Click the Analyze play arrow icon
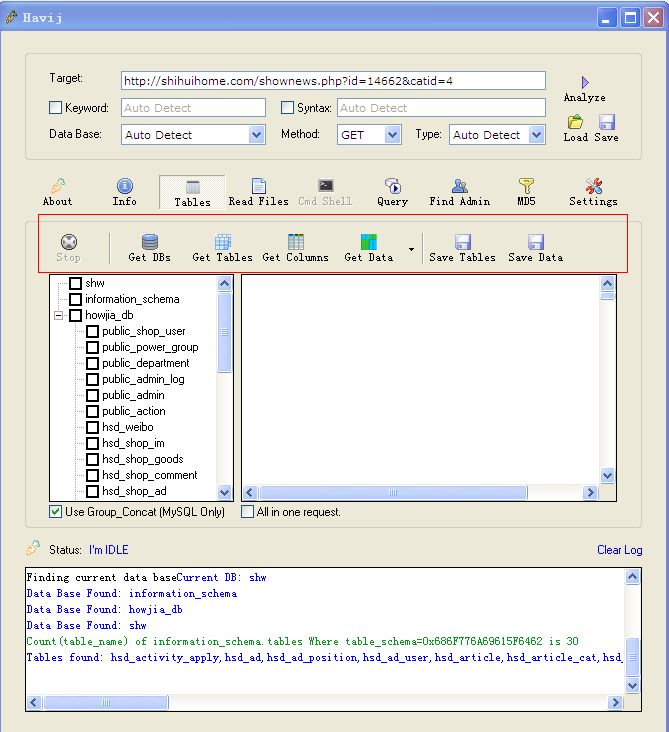Screen dimensions: 669x732 [585, 83]
